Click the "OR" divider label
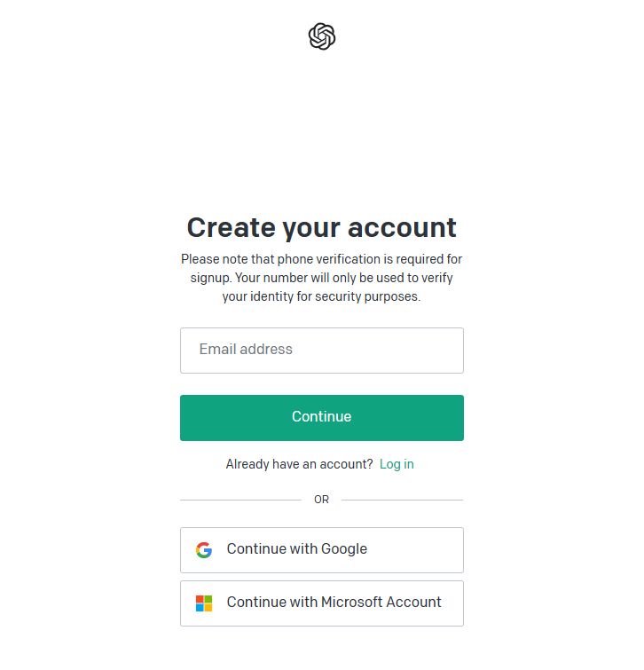This screenshot has height=670, width=644. tap(321, 500)
